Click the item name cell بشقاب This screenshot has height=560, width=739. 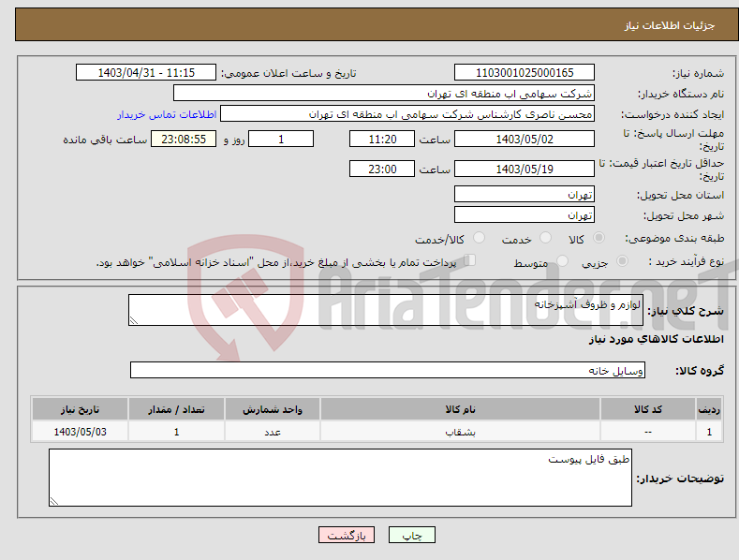tap(460, 432)
